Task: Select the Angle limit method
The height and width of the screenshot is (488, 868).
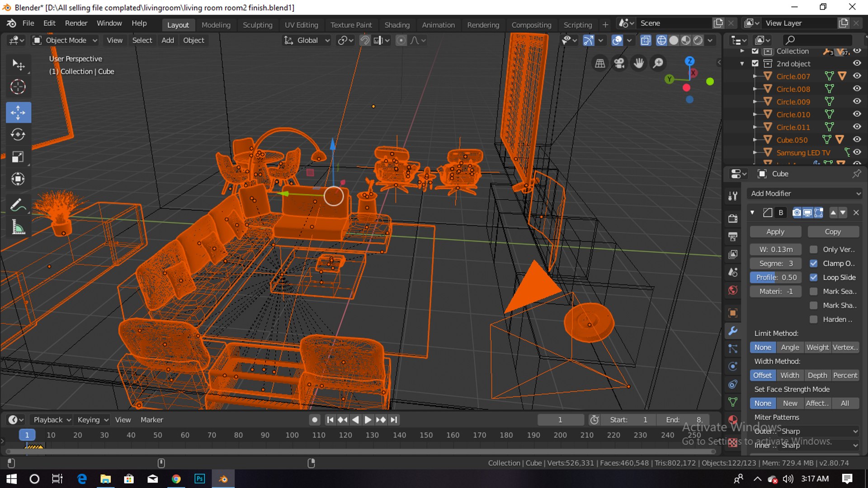Action: [x=790, y=347]
